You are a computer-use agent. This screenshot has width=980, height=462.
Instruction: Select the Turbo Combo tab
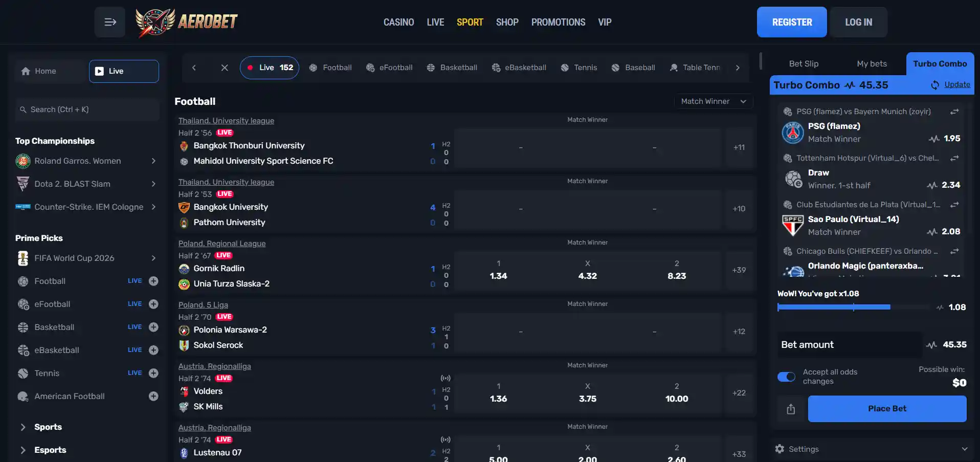(x=940, y=63)
